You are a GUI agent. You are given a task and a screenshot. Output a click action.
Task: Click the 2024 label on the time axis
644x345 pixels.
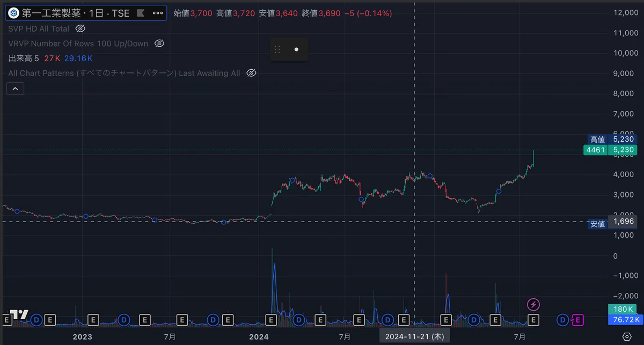(259, 337)
